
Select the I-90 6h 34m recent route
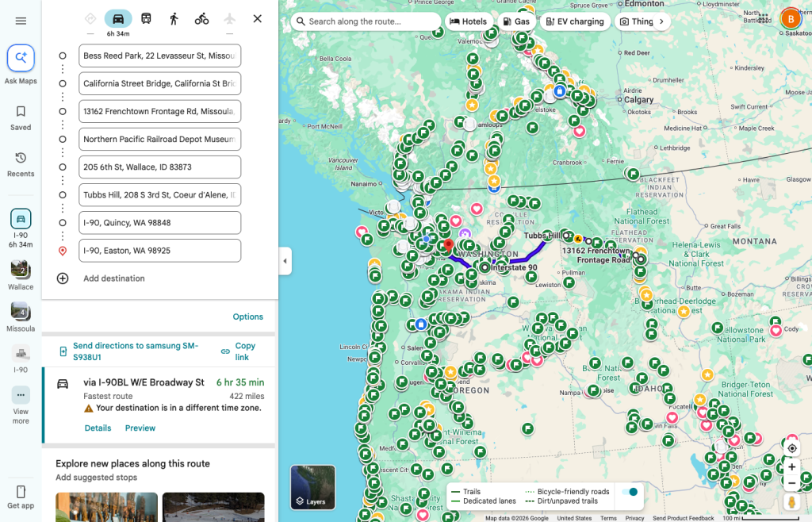[21, 228]
